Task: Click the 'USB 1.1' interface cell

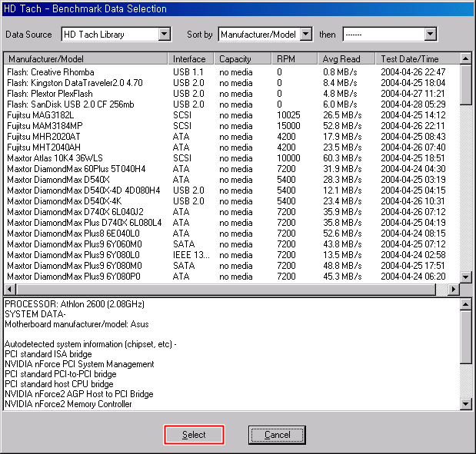Action: (188, 72)
